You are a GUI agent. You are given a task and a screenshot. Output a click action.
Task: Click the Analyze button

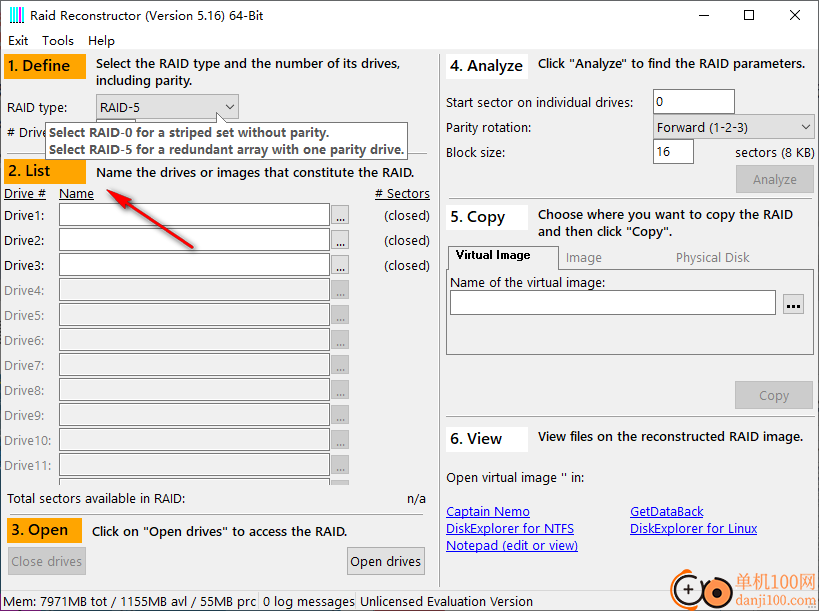point(775,180)
